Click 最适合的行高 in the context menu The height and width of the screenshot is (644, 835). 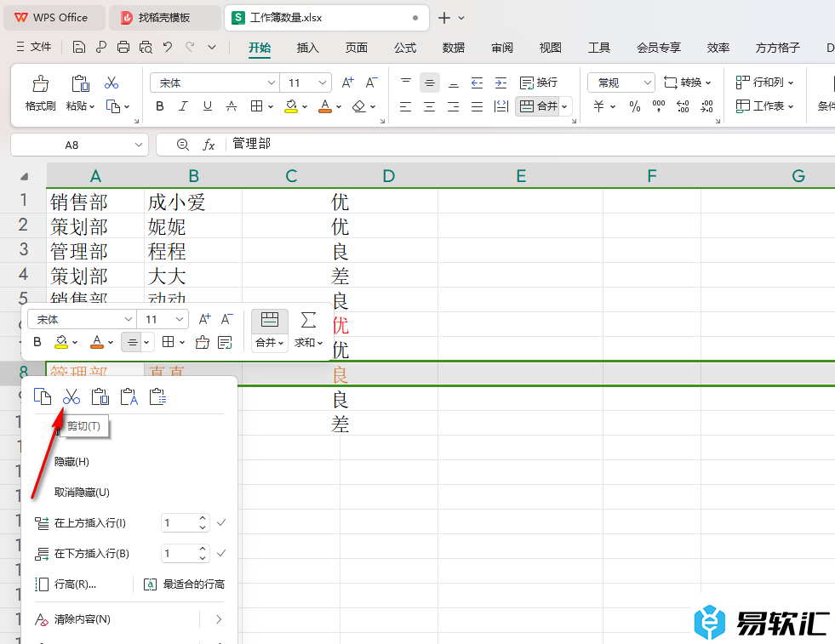(x=194, y=584)
